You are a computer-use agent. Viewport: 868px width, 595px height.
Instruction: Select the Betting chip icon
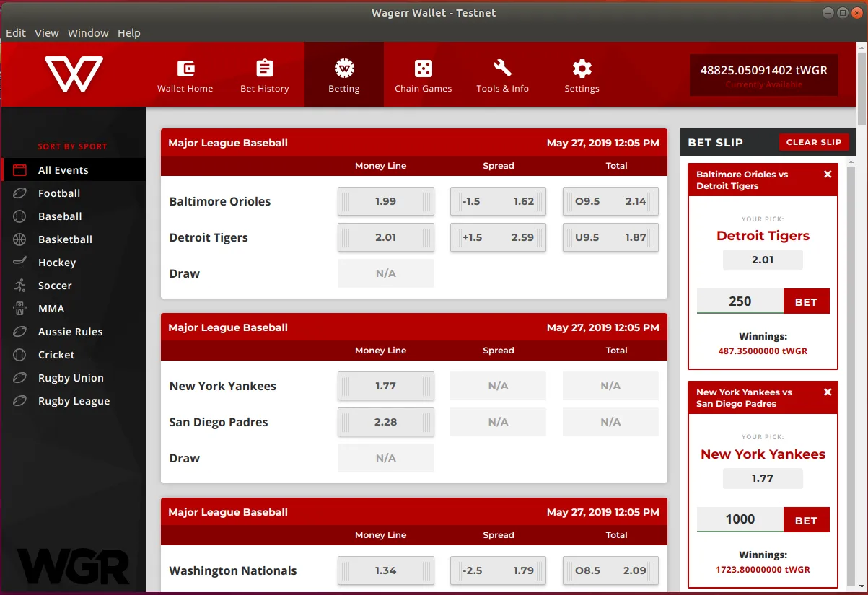click(344, 69)
